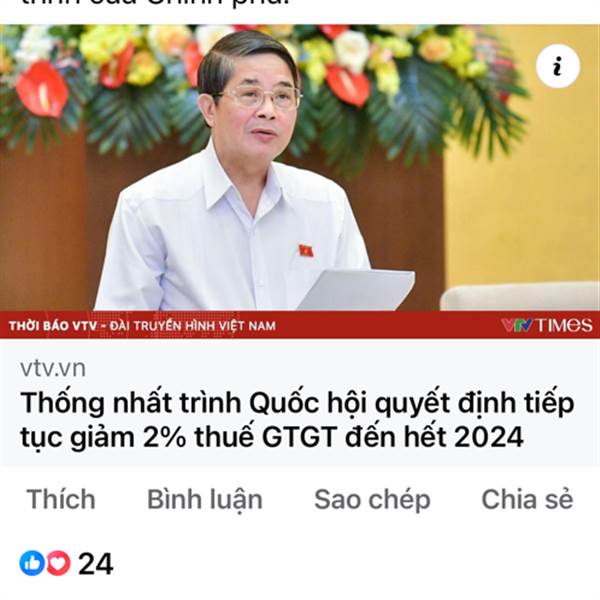Open the VTV Times logo

point(546,325)
